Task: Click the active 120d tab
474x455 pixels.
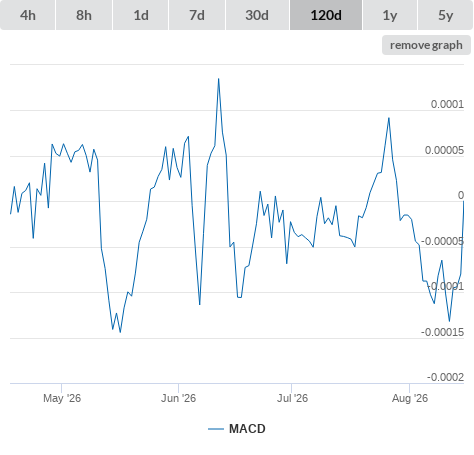Action: click(x=326, y=15)
